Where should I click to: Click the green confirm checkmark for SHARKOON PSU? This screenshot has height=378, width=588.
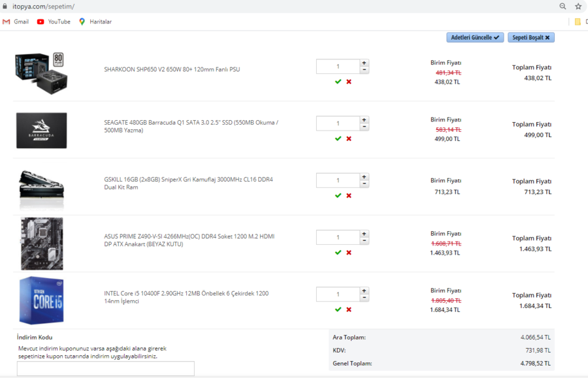(x=338, y=82)
